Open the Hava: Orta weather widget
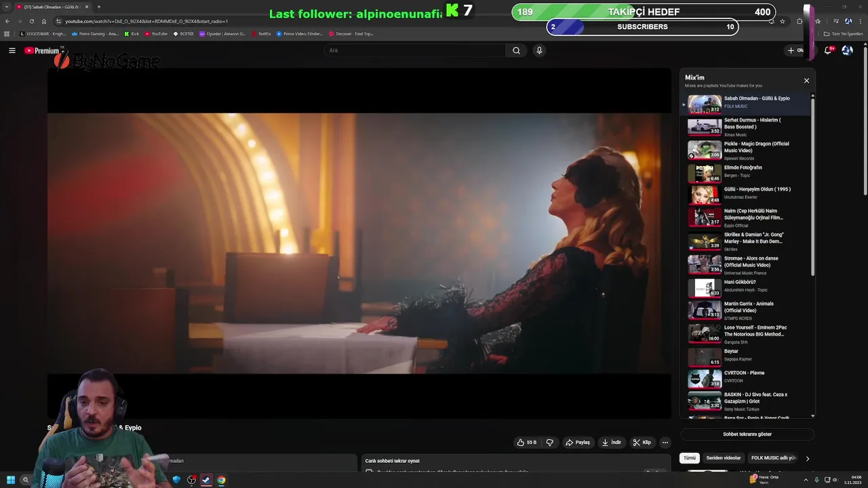 point(764,480)
